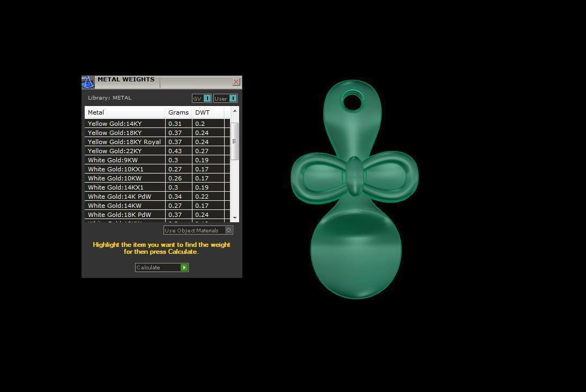Toggle Use Object Materials option
Viewport: 586px width, 392px height.
click(198, 230)
